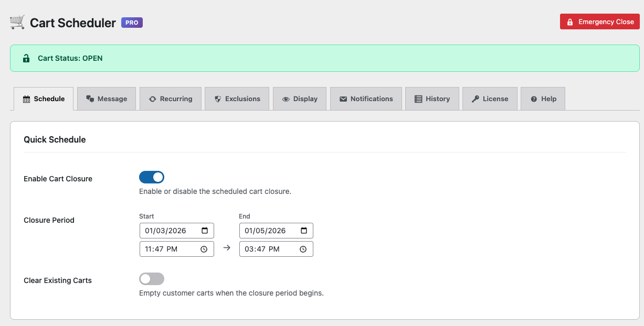Image resolution: width=644 pixels, height=326 pixels.
Task: Click clock icon in Start time field
Action: [x=204, y=249]
